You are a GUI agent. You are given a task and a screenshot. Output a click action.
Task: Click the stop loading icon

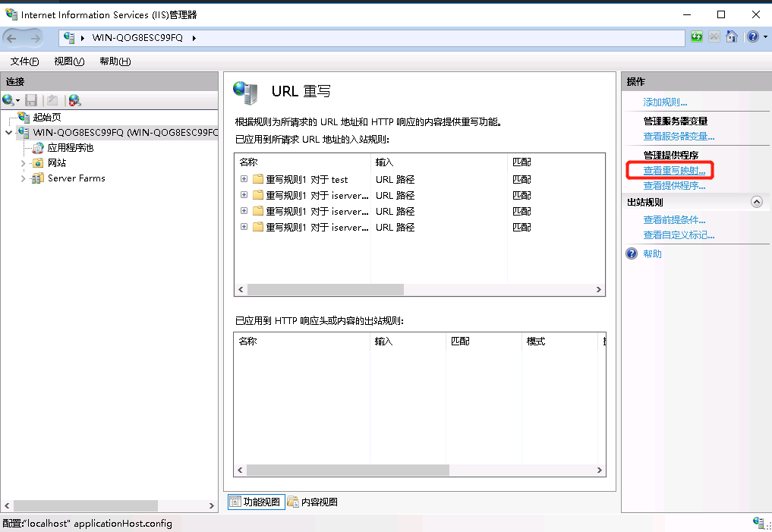(x=714, y=37)
